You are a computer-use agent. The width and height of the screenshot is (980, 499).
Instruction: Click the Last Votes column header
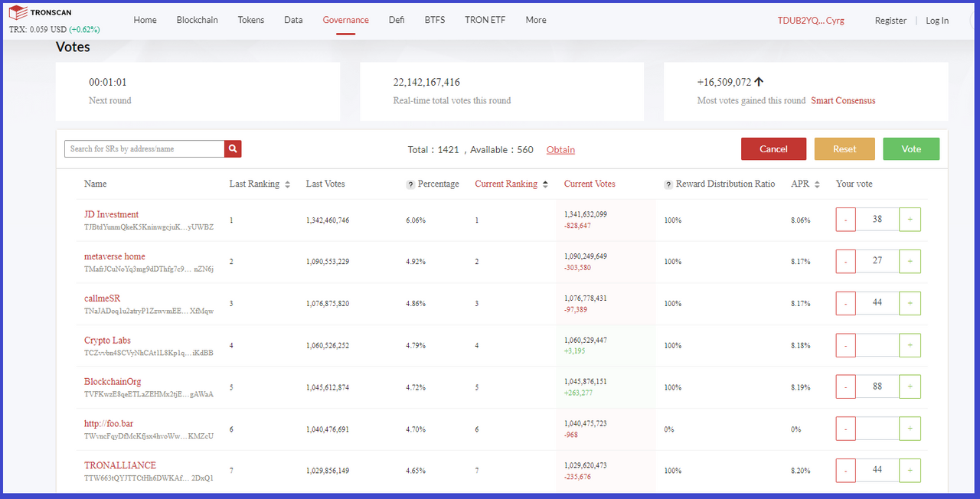(x=325, y=184)
